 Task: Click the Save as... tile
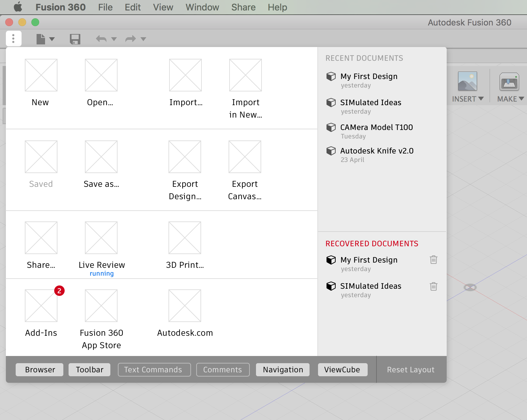click(x=101, y=165)
